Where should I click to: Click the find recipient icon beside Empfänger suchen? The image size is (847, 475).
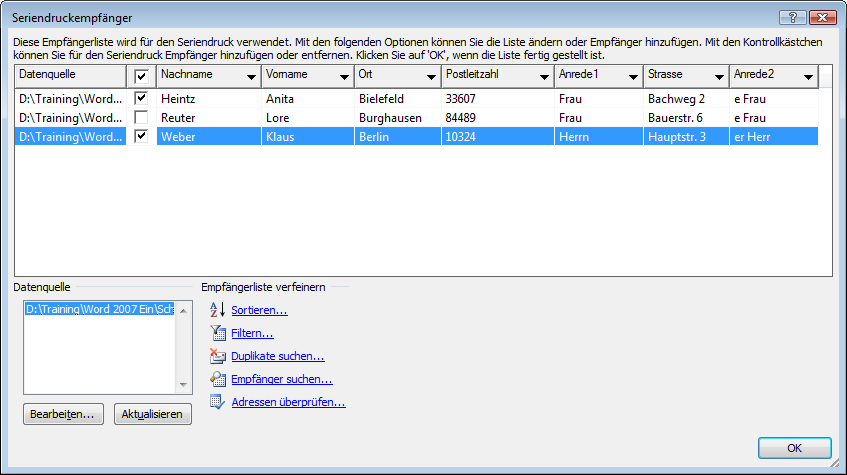pos(218,379)
